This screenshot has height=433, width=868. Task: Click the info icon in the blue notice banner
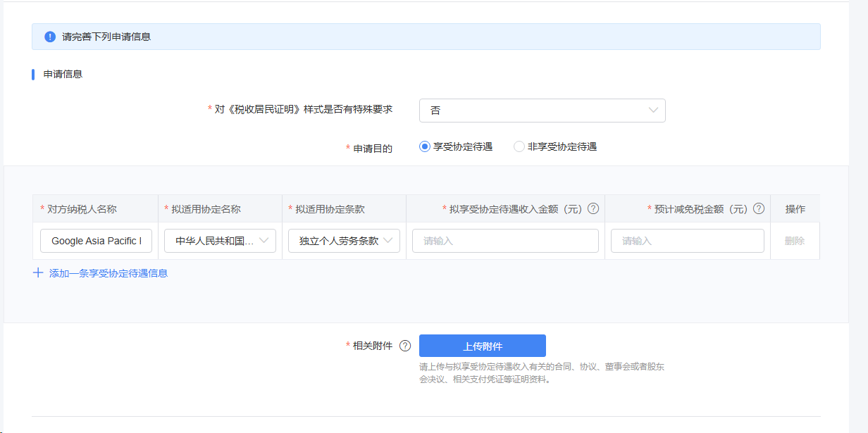click(49, 36)
